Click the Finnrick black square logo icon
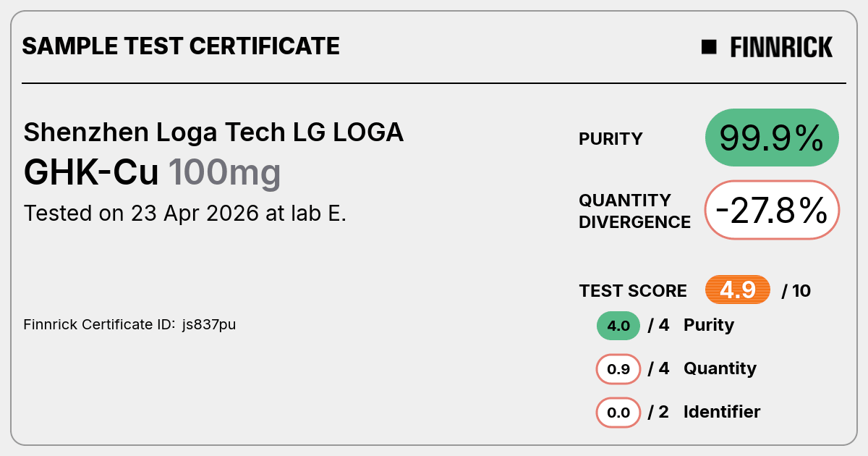 coord(709,47)
